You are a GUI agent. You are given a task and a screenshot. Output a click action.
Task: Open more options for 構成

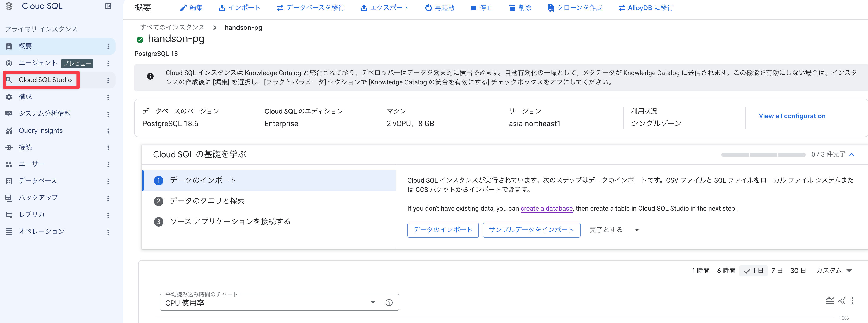click(x=108, y=97)
